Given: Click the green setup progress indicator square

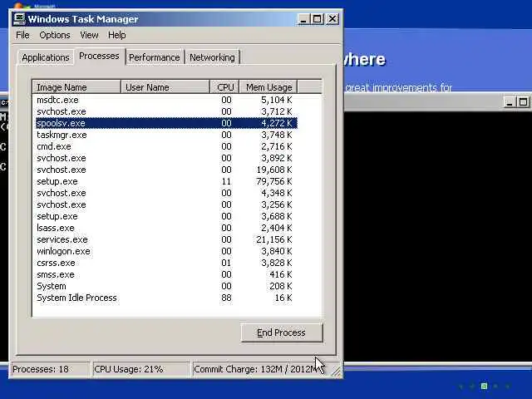Looking at the screenshot, I should click(484, 386).
